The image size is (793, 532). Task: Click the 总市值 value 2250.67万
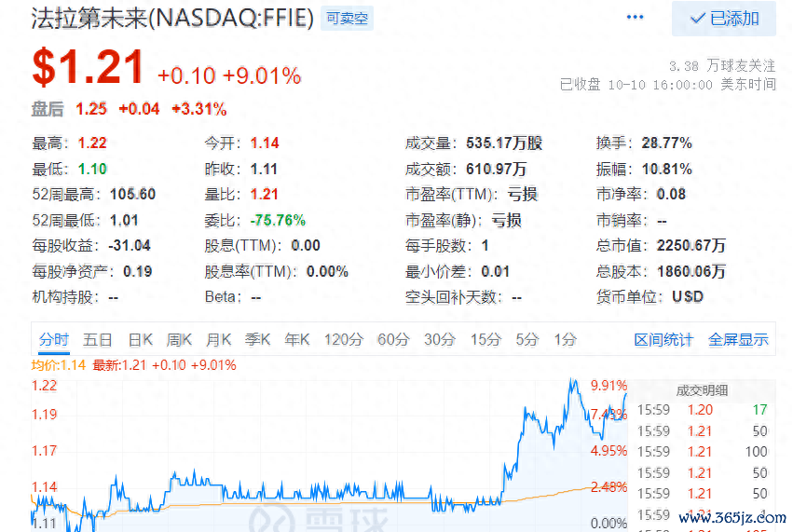click(690, 246)
